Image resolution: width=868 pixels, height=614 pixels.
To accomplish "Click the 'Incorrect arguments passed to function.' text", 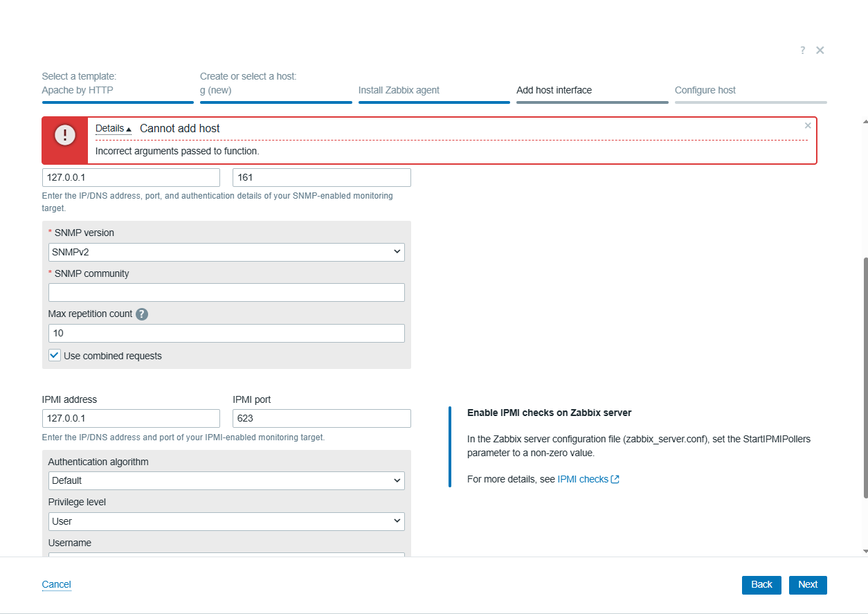I will pos(177,151).
